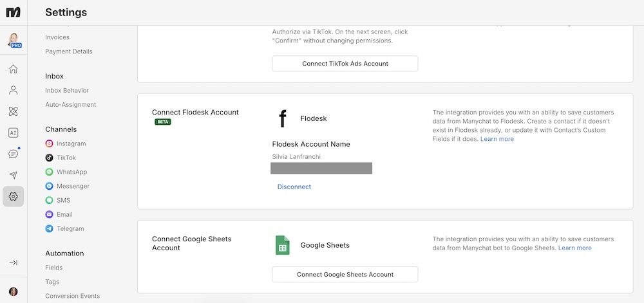Open Learn more link for Flodesk

497,139
